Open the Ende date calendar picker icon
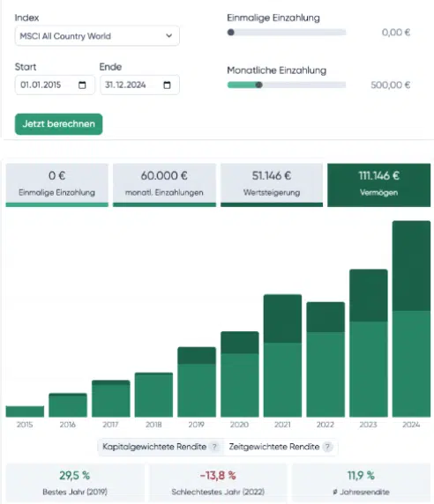This screenshot has height=504, width=434. [x=167, y=85]
